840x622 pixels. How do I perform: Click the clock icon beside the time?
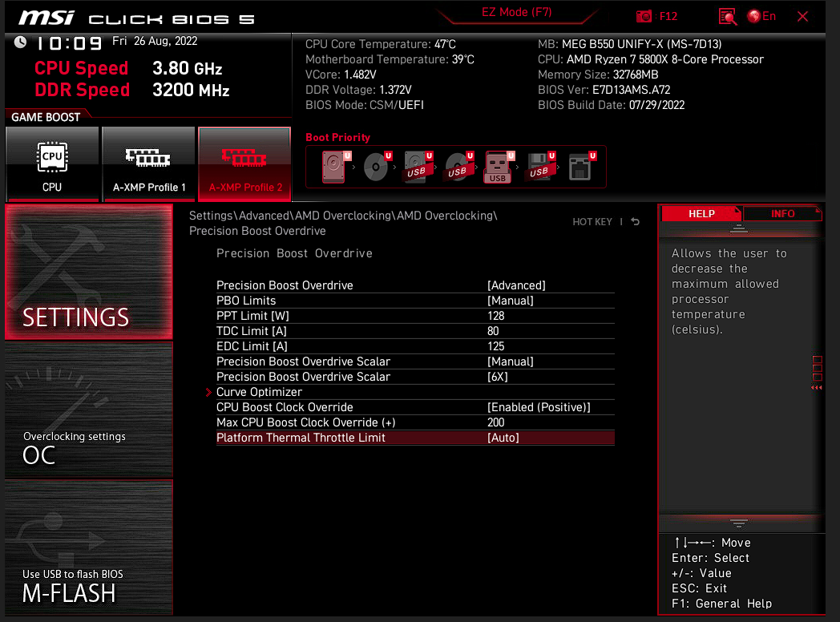20,42
